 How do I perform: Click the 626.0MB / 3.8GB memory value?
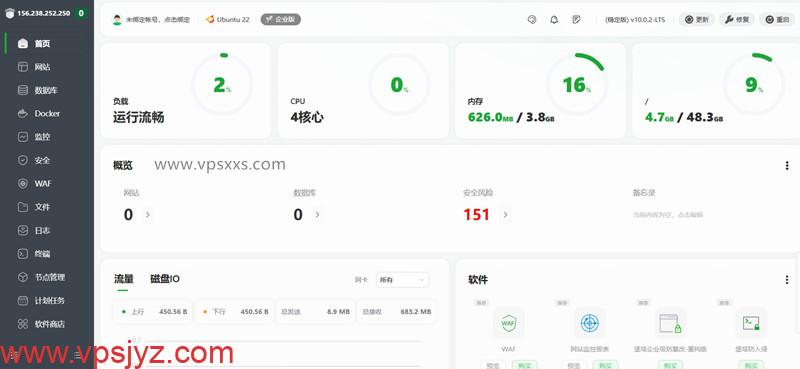point(511,117)
